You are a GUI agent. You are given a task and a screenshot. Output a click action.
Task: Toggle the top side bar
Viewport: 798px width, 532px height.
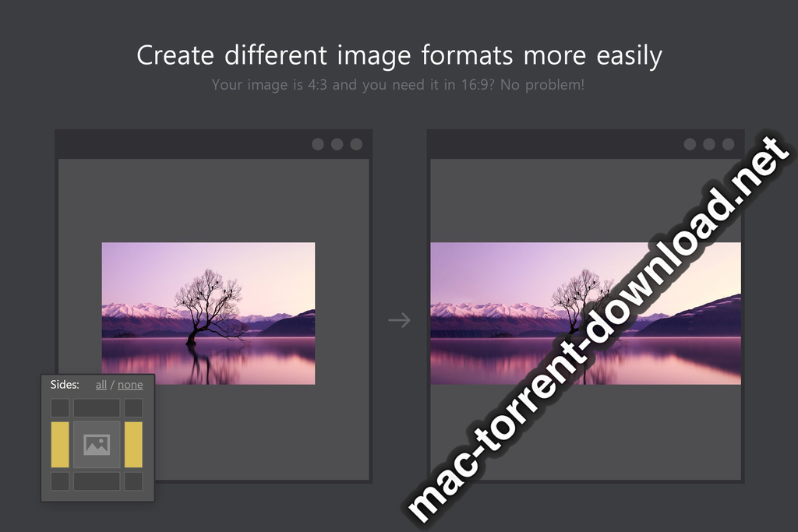pos(97,408)
